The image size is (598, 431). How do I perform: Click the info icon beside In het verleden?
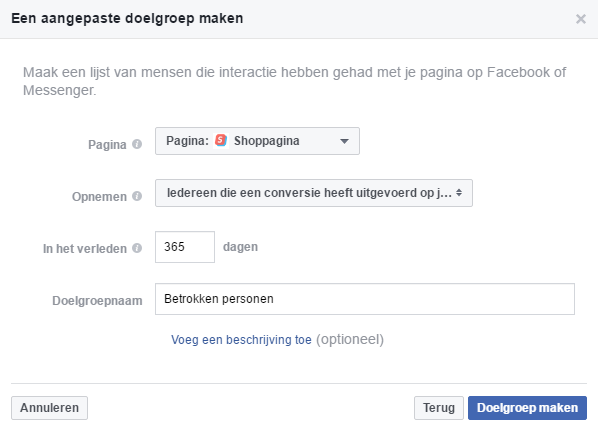coord(137,248)
